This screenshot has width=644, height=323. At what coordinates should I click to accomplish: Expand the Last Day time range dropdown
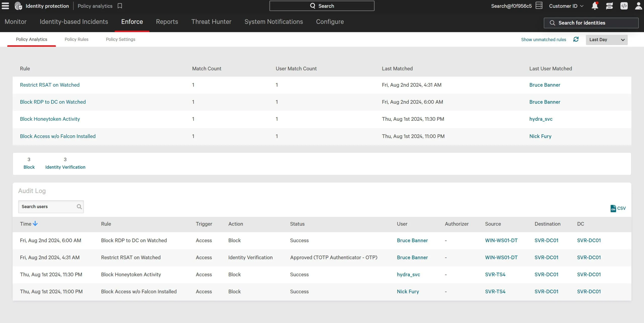point(607,40)
